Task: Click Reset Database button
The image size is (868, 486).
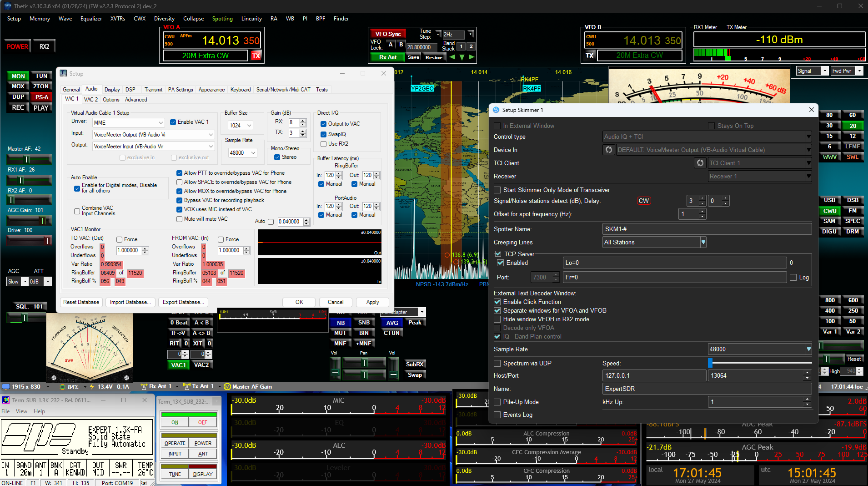Action: click(x=81, y=302)
